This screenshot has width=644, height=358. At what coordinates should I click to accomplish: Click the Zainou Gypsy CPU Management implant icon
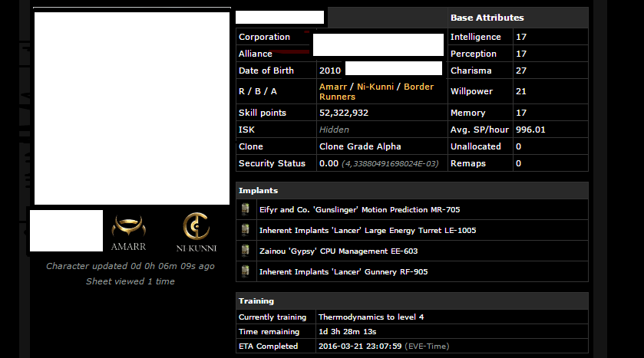coord(246,251)
